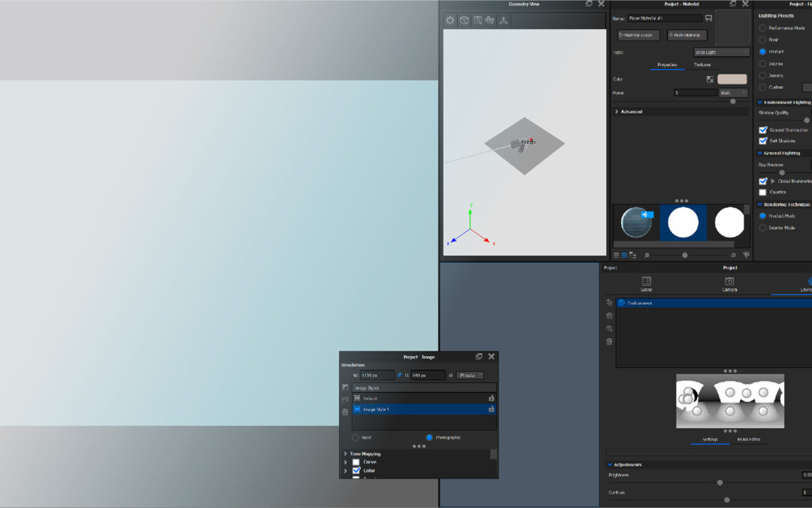The width and height of the screenshot is (812, 508).
Task: Click the cube icon in Geometry View toolbar
Action: (465, 20)
